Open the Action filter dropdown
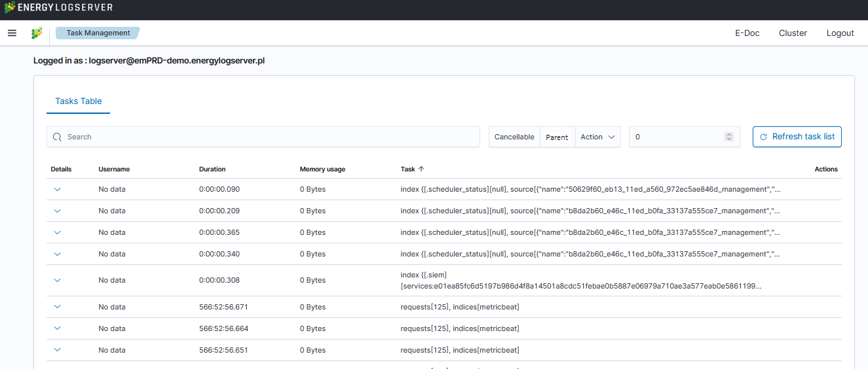868x369 pixels. click(x=597, y=137)
